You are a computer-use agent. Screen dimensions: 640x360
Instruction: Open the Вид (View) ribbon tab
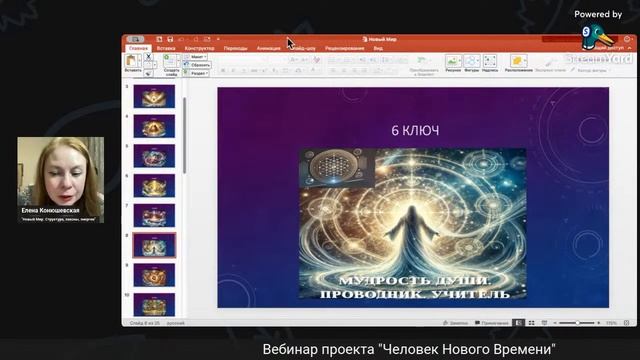click(x=378, y=48)
